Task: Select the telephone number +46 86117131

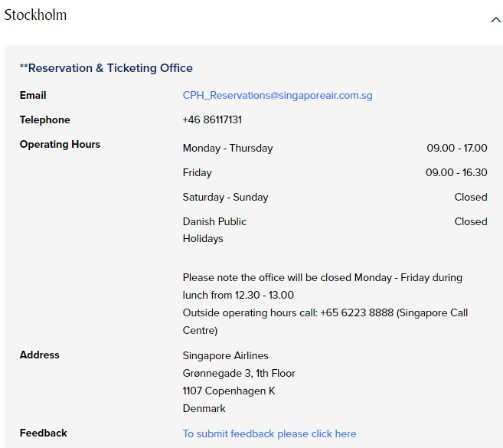Action: (212, 120)
